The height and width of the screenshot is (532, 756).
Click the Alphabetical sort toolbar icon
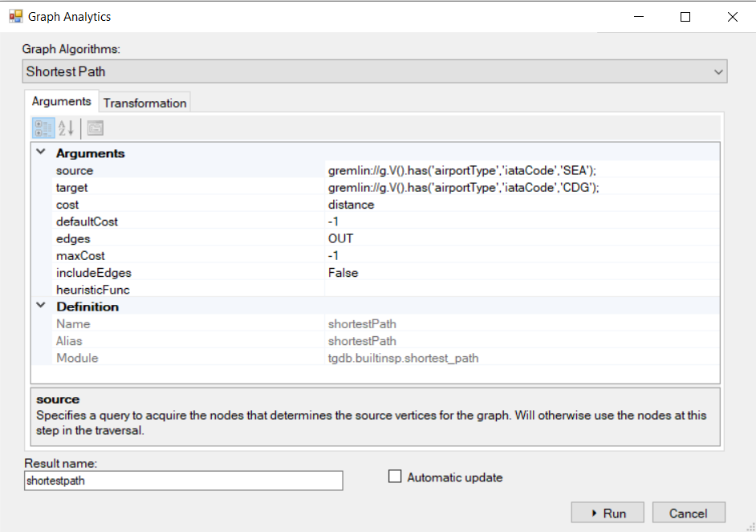[x=66, y=128]
